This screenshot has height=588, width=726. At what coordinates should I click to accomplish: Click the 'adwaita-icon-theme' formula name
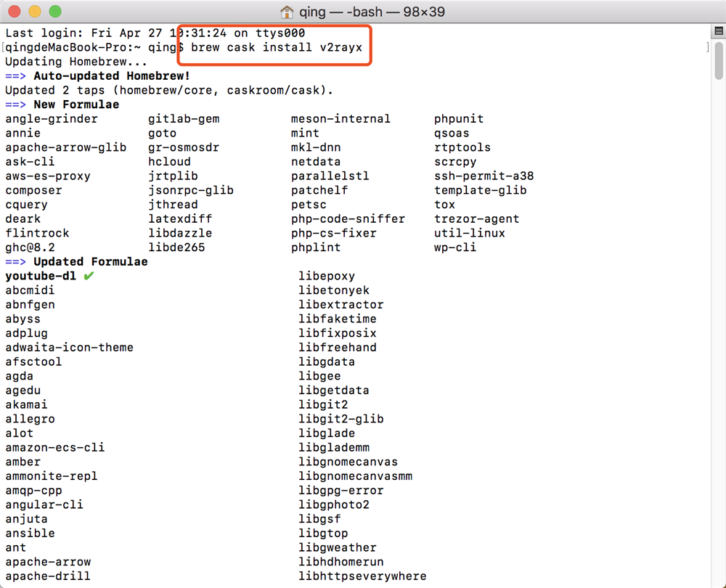click(x=70, y=348)
